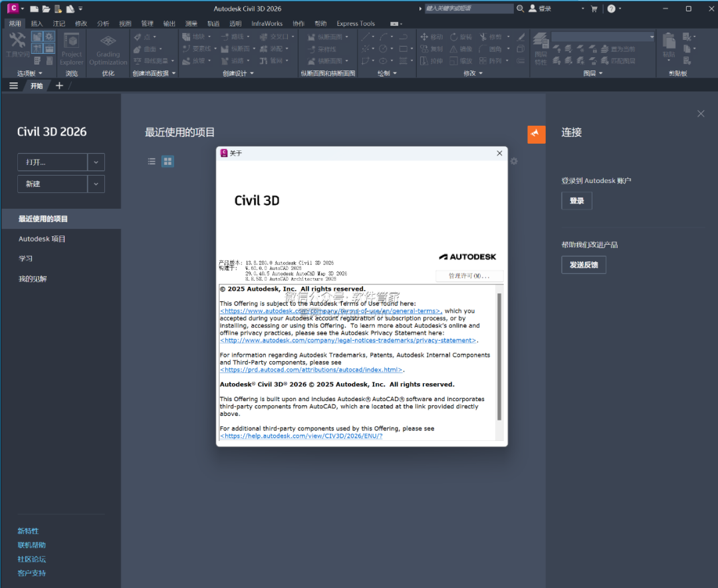The image size is (718, 588).
Task: Expand the 创建设计 panel dropdown
Action: pyautogui.click(x=238, y=73)
